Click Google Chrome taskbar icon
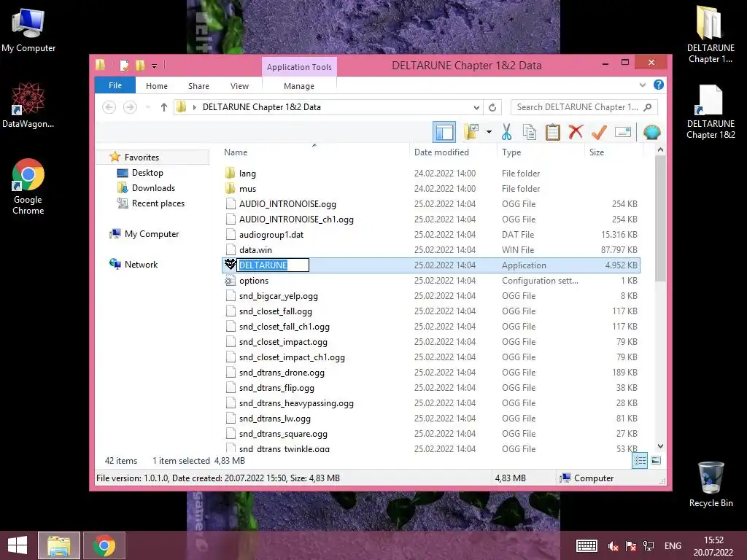747x560 pixels. (104, 545)
